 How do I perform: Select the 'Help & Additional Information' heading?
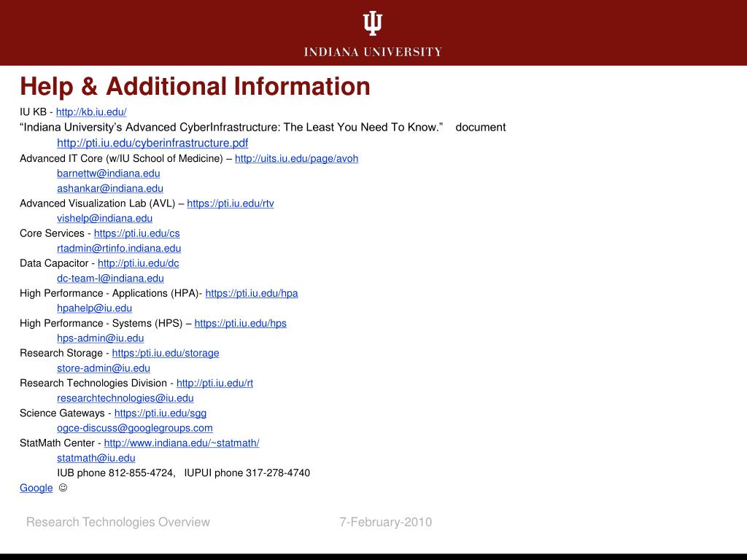pyautogui.click(x=195, y=87)
